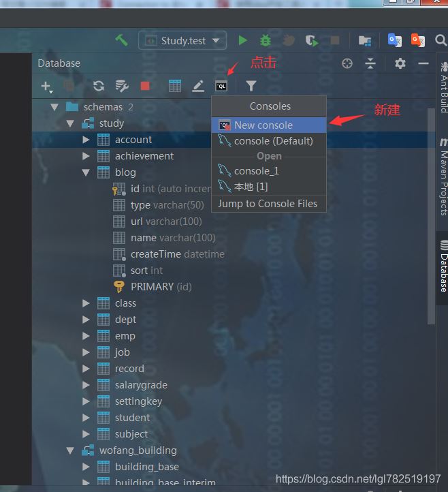Viewport: 448px width, 492px height.
Task: Expand the subject table arrow
Action: [x=86, y=433]
